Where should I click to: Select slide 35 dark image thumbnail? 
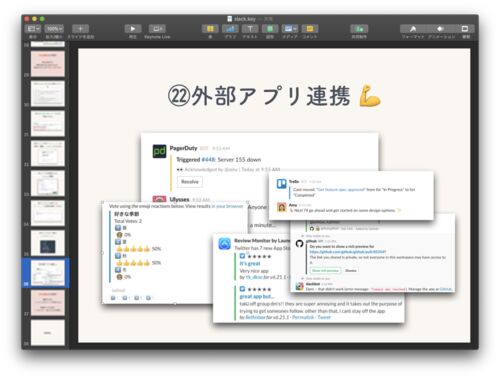pyautogui.click(x=48, y=243)
